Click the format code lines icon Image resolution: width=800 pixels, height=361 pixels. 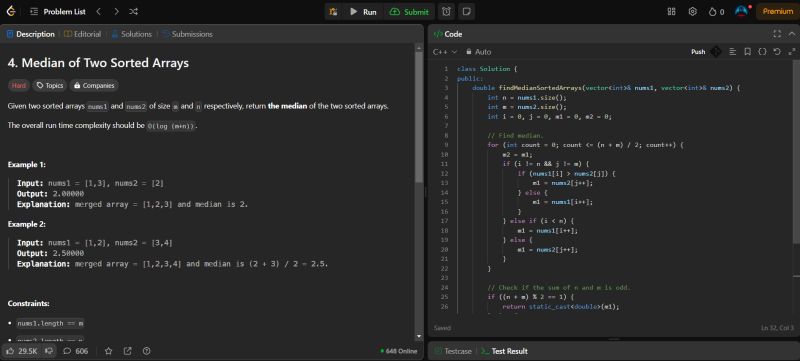(733, 51)
